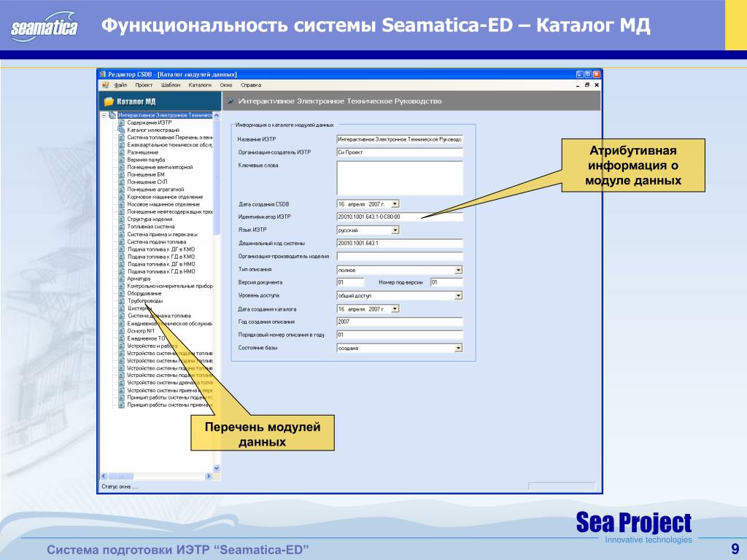
Task: Restore the inner catalog document window
Action: (x=587, y=85)
